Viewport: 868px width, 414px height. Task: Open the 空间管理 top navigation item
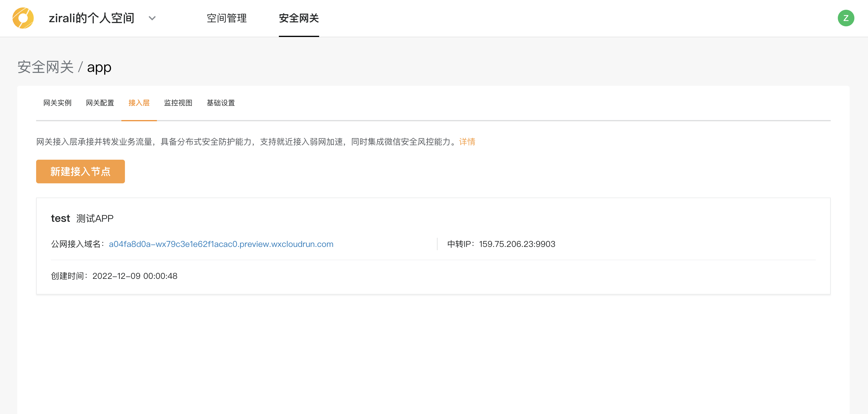point(226,18)
